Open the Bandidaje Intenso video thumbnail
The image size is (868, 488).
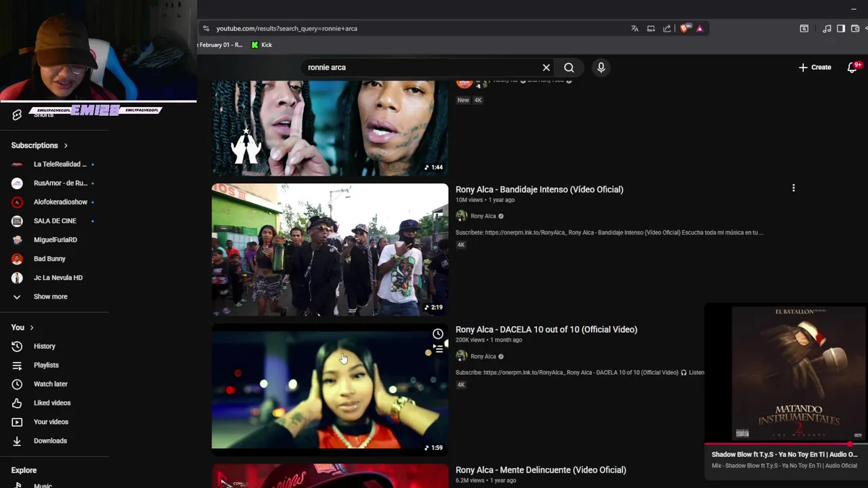[330, 249]
